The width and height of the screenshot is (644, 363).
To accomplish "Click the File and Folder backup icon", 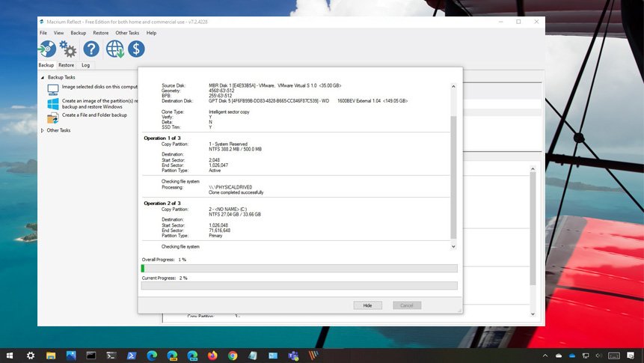I will coord(53,118).
